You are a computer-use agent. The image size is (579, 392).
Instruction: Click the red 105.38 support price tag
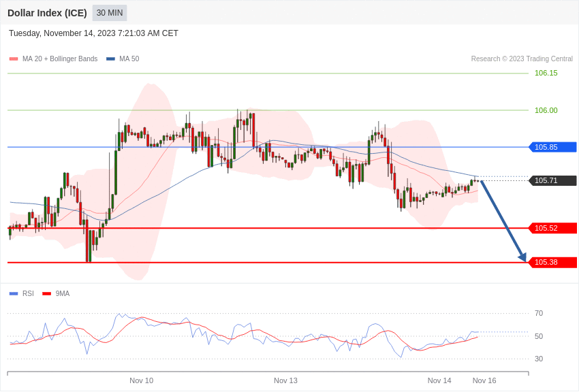pyautogui.click(x=553, y=262)
